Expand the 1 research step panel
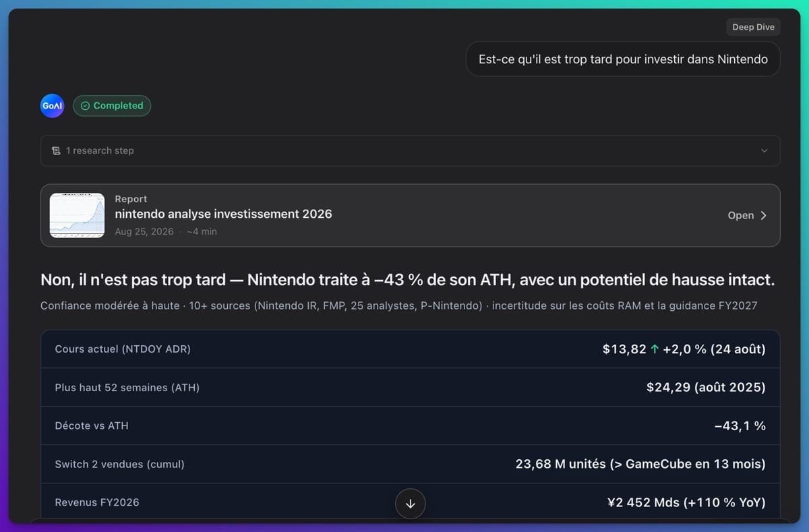The image size is (809, 532). [410, 151]
